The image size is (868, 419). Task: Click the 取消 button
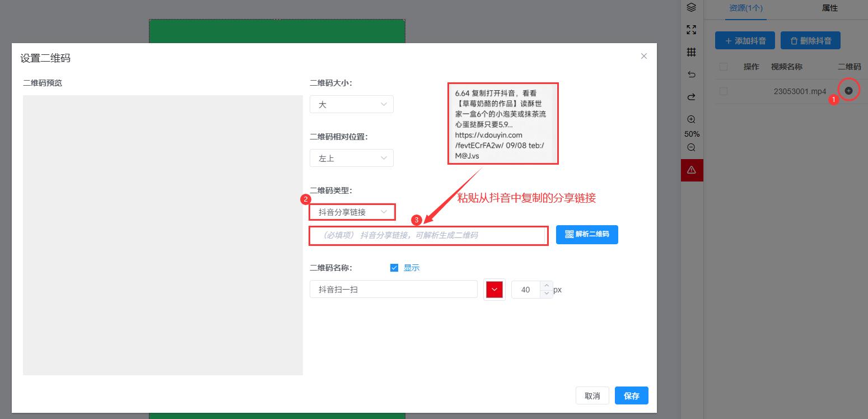tap(592, 395)
